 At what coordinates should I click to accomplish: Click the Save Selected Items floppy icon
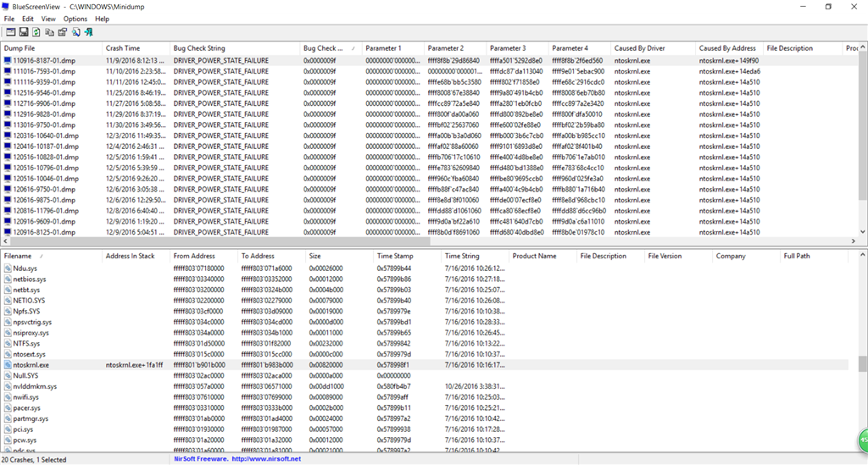pyautogui.click(x=24, y=32)
